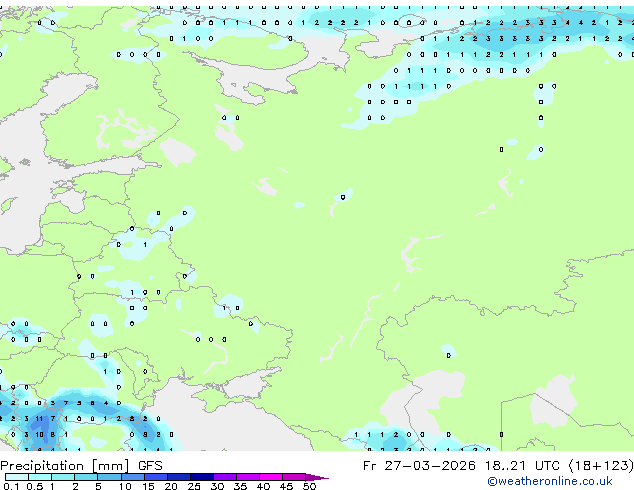Click the over-50 mm arrow tip of legend

tap(317, 477)
